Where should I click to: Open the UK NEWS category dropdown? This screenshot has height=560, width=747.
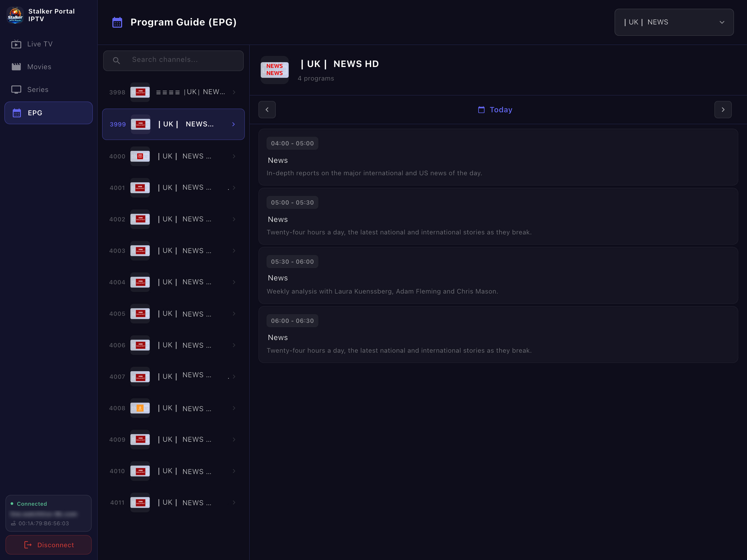click(674, 22)
